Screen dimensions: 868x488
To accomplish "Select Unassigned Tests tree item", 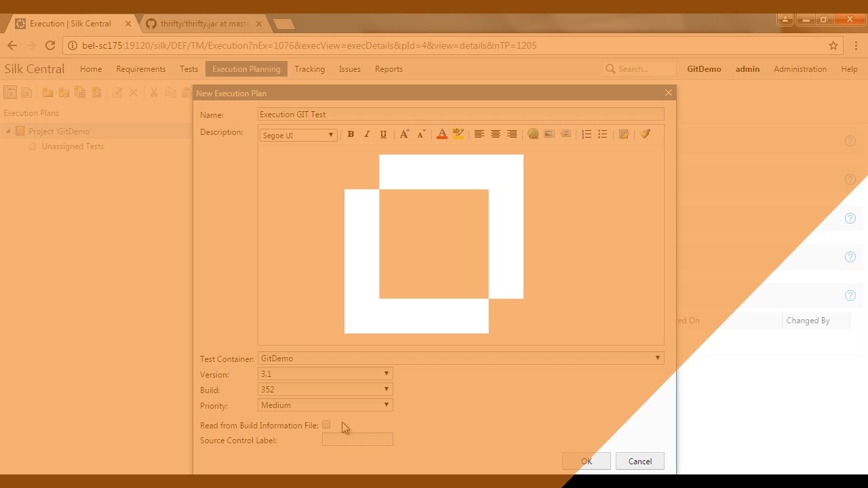I will [x=73, y=146].
